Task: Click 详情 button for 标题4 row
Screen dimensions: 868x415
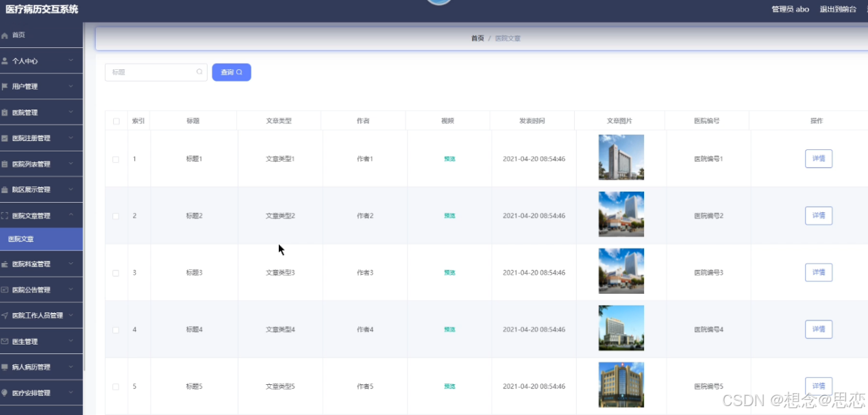Action: (x=818, y=329)
